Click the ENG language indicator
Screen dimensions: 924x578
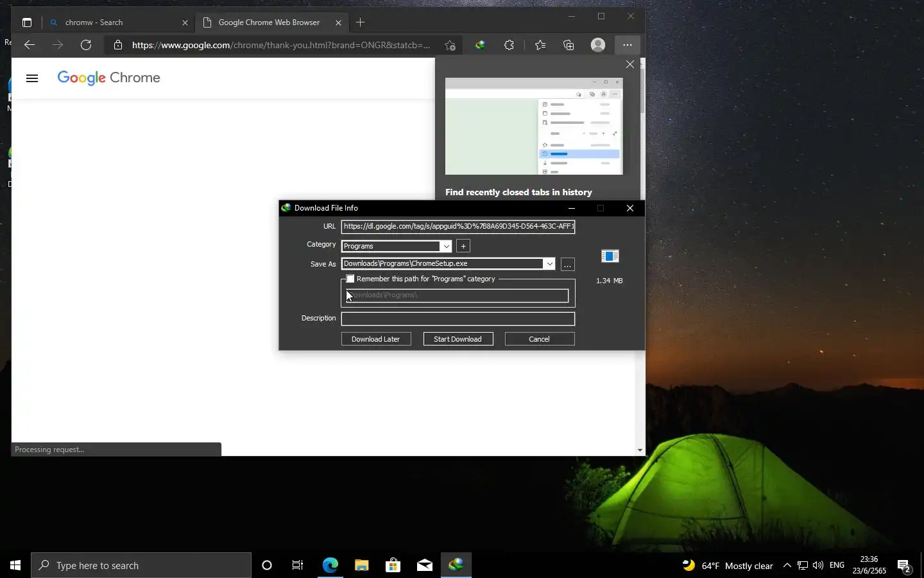click(837, 566)
